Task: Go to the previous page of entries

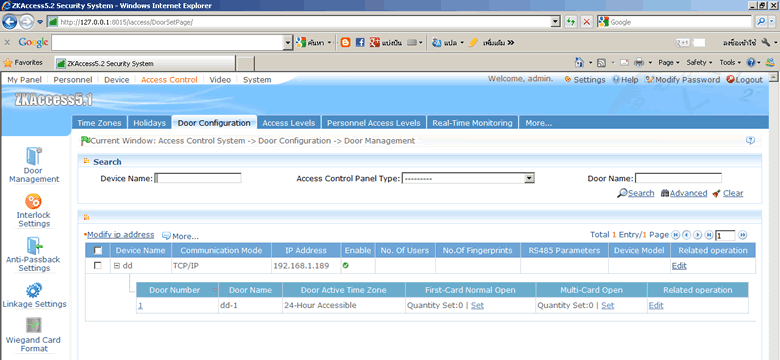Action: pyautogui.click(x=686, y=235)
